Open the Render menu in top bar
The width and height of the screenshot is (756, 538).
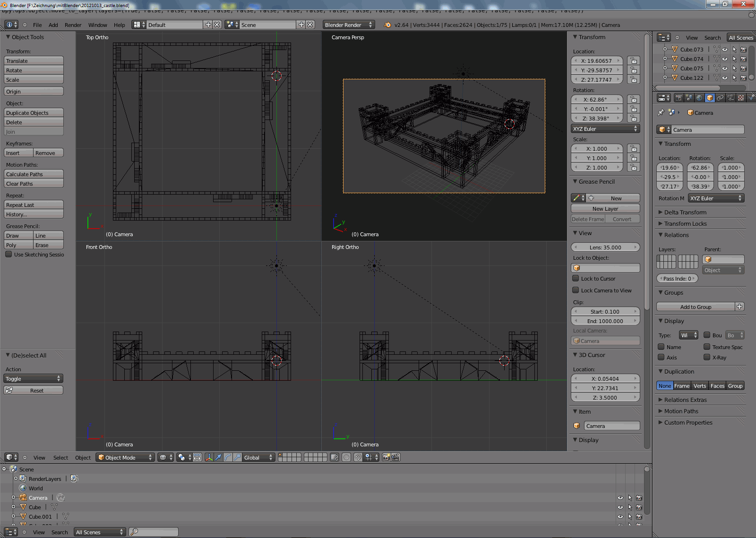pos(73,25)
